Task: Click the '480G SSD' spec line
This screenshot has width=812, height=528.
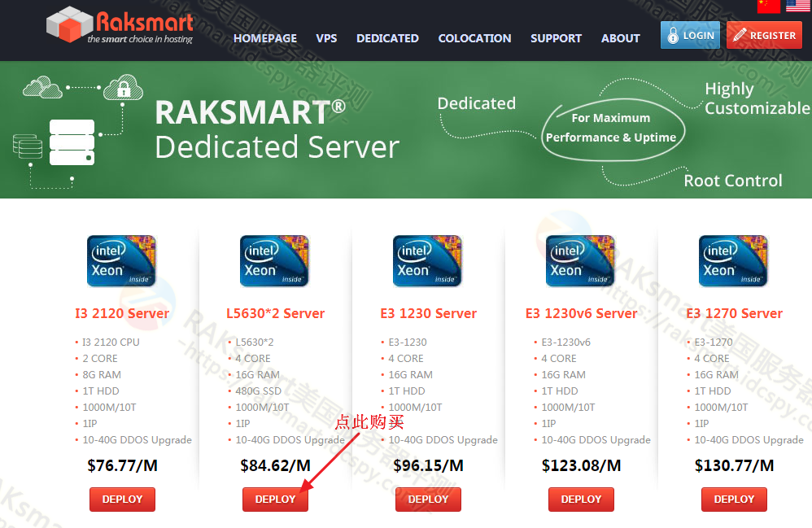Action: point(259,391)
